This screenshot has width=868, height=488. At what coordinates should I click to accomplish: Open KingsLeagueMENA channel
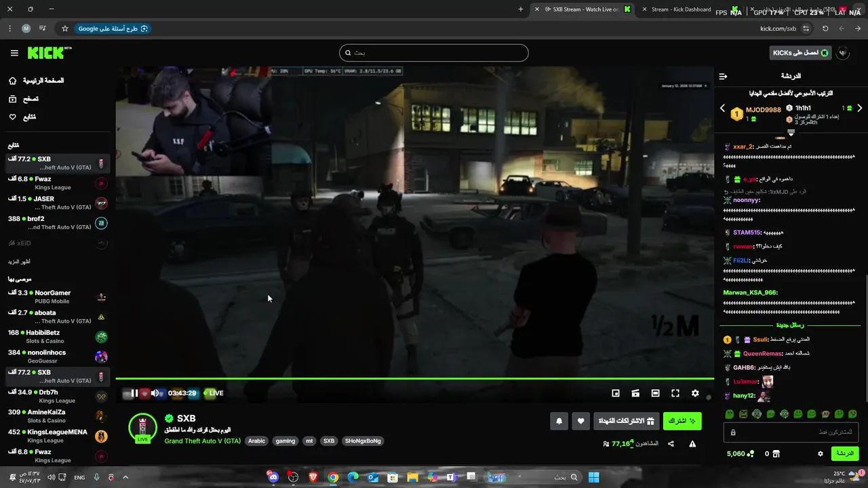coord(58,436)
